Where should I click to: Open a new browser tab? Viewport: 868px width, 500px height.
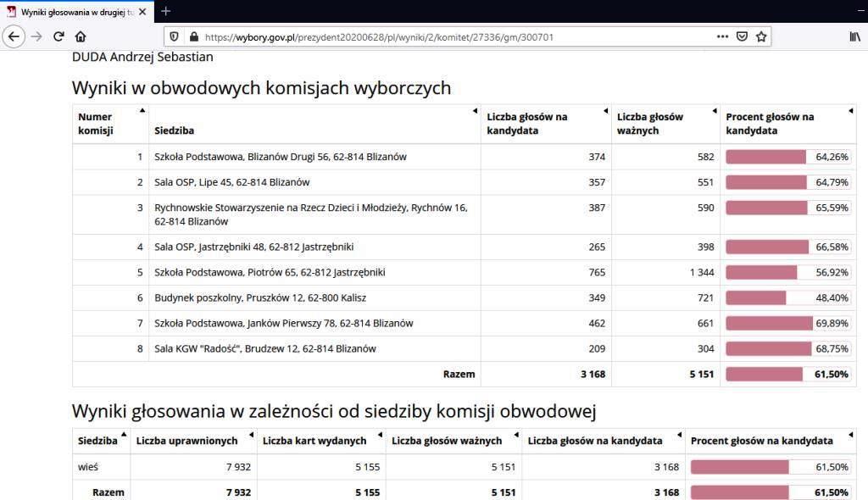(x=165, y=11)
